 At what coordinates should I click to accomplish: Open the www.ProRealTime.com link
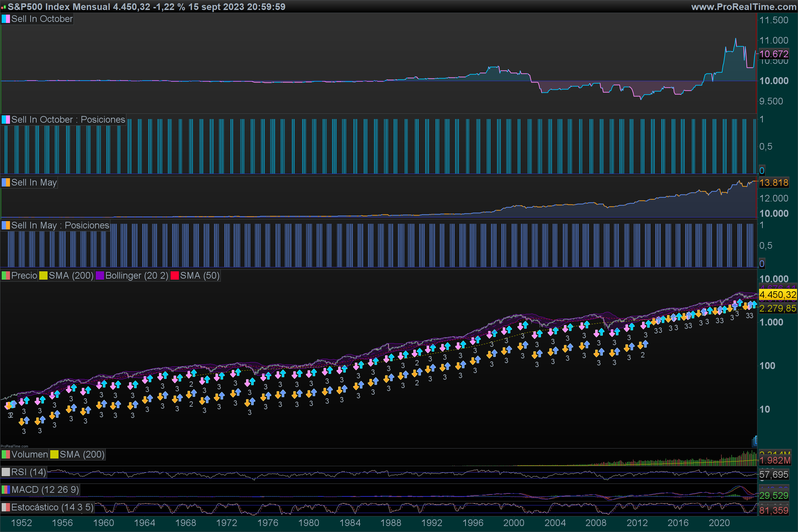pos(743,7)
